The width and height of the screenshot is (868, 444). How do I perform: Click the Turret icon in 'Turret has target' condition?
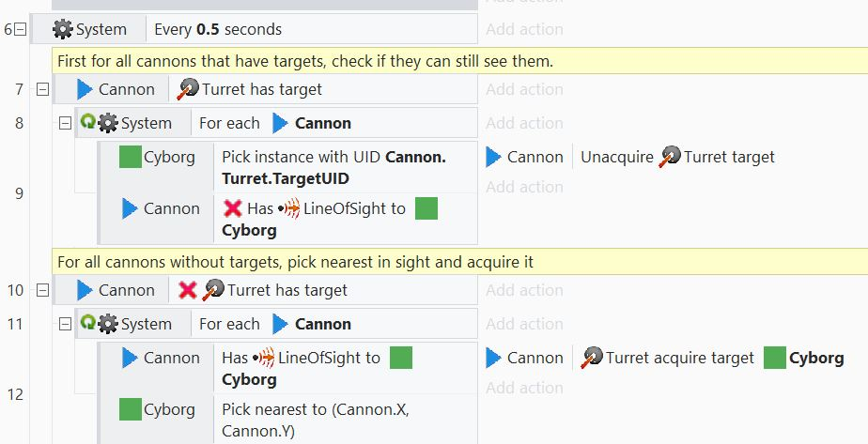pyautogui.click(x=188, y=89)
